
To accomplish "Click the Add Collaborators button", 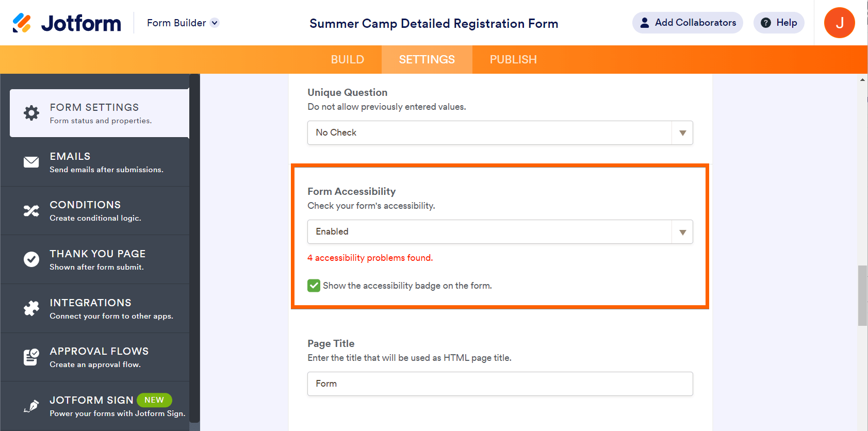I will [x=687, y=23].
